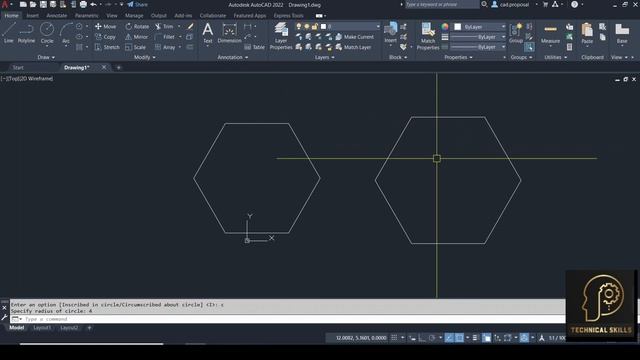Click Match Properties tool
The width and height of the screenshot is (640, 360).
(x=428, y=36)
